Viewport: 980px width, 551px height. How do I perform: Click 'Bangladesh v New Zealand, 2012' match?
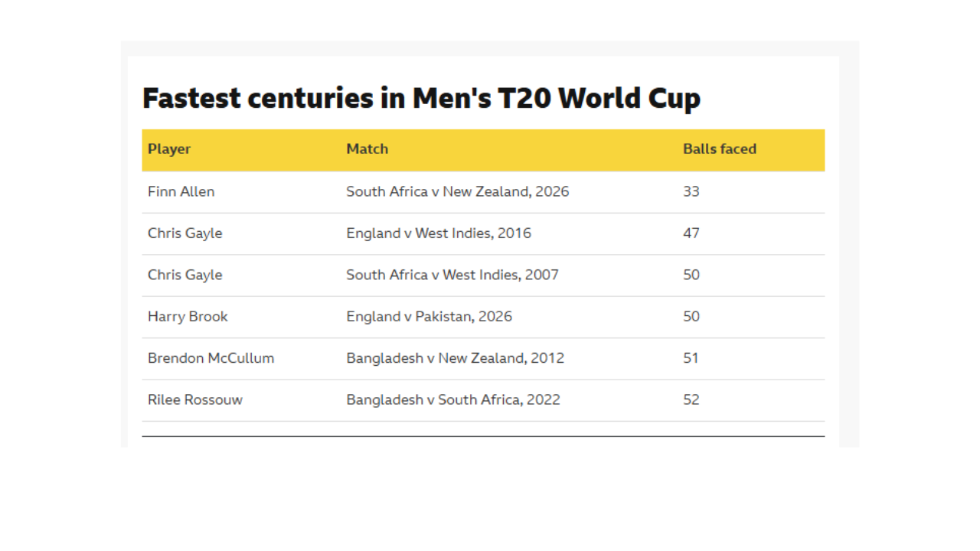455,358
